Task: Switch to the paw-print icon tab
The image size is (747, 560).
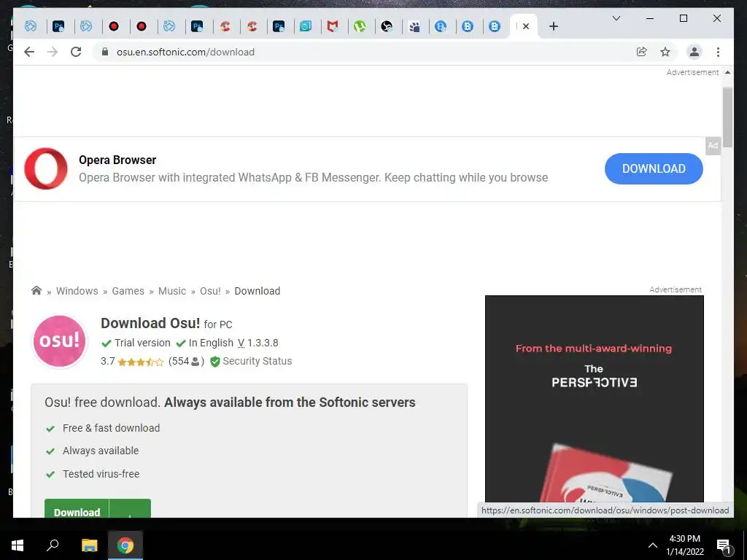Action: [x=414, y=26]
